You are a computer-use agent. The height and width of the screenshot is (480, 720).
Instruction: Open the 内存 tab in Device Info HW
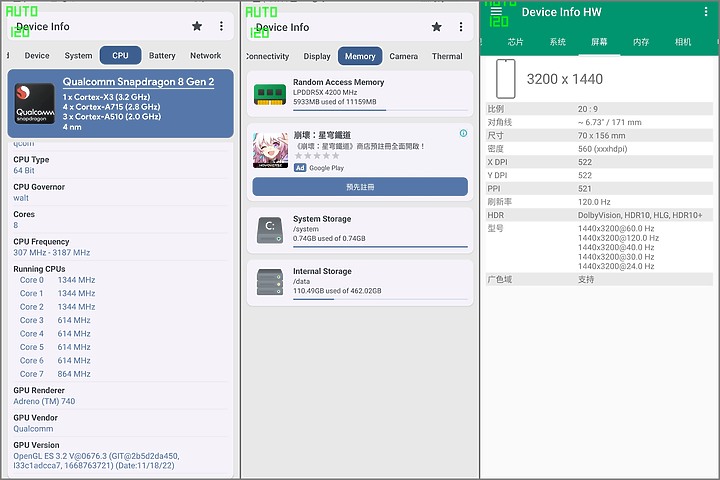641,42
